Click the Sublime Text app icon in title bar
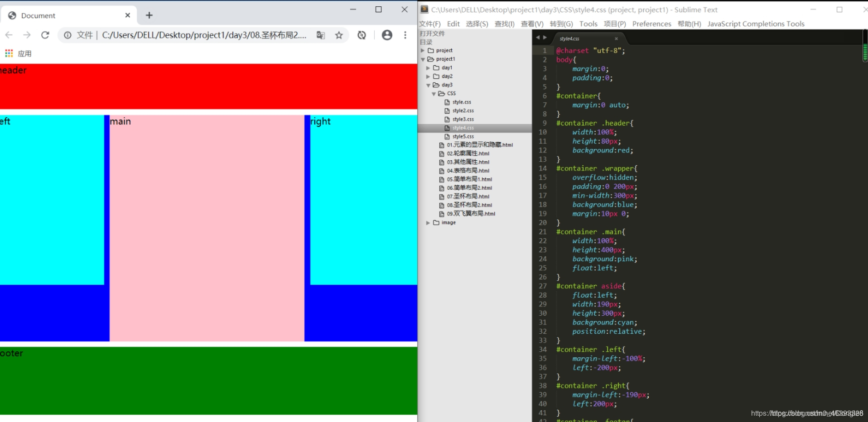Viewport: 868px width, 422px height. tap(424, 9)
